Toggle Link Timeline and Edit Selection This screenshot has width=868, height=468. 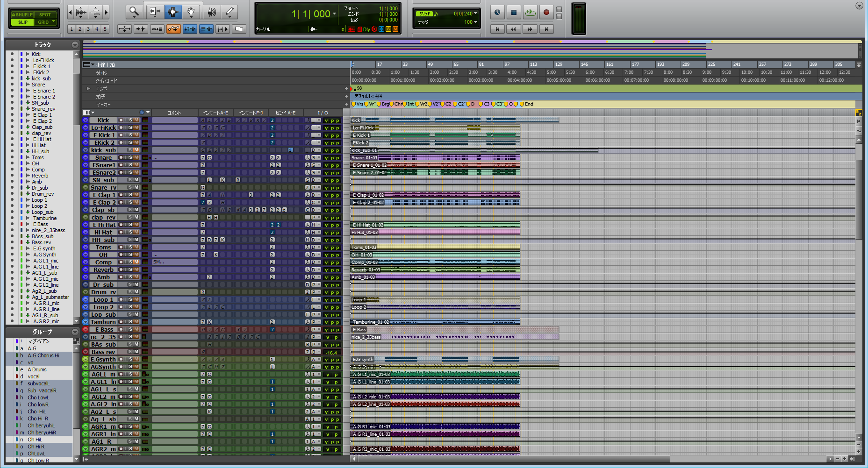click(190, 29)
